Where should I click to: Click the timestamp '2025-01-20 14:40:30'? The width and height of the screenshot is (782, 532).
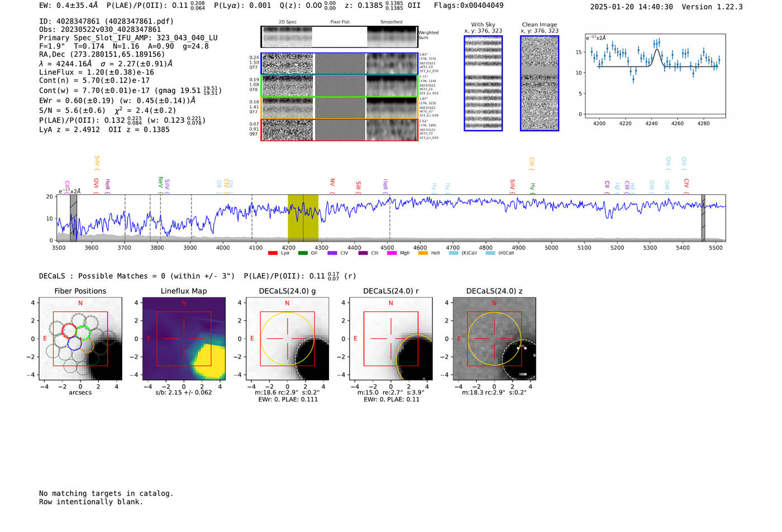pos(632,7)
